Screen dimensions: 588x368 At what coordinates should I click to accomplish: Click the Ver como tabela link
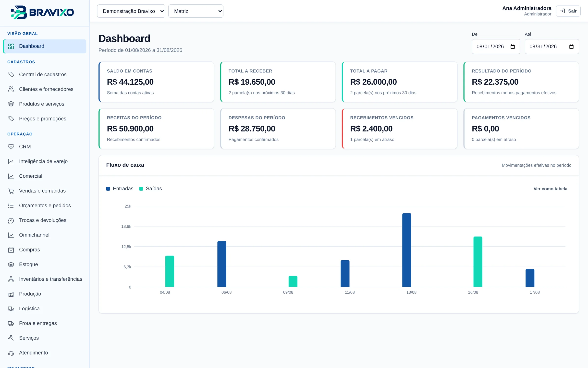pyautogui.click(x=550, y=189)
